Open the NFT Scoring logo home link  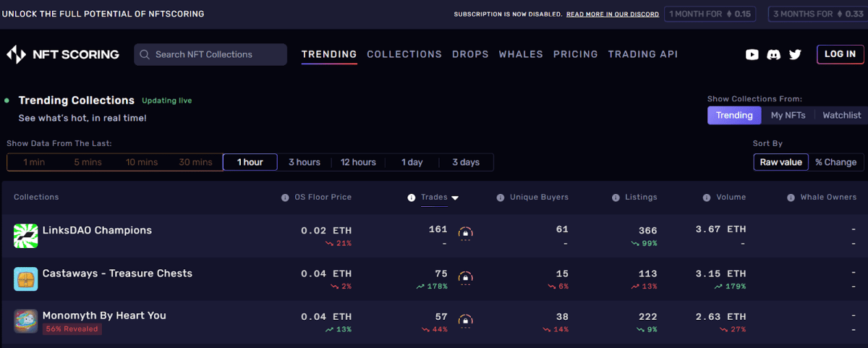click(63, 54)
